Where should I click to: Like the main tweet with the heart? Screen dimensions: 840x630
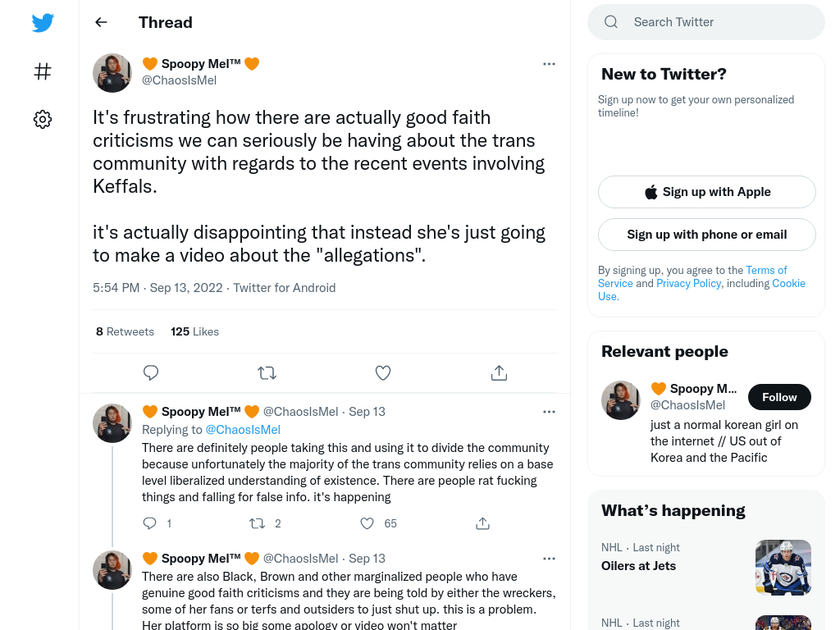click(383, 372)
